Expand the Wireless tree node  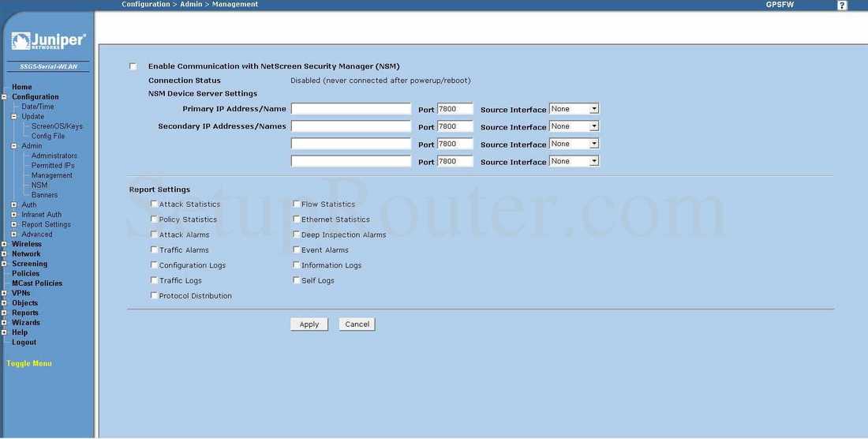click(x=4, y=244)
